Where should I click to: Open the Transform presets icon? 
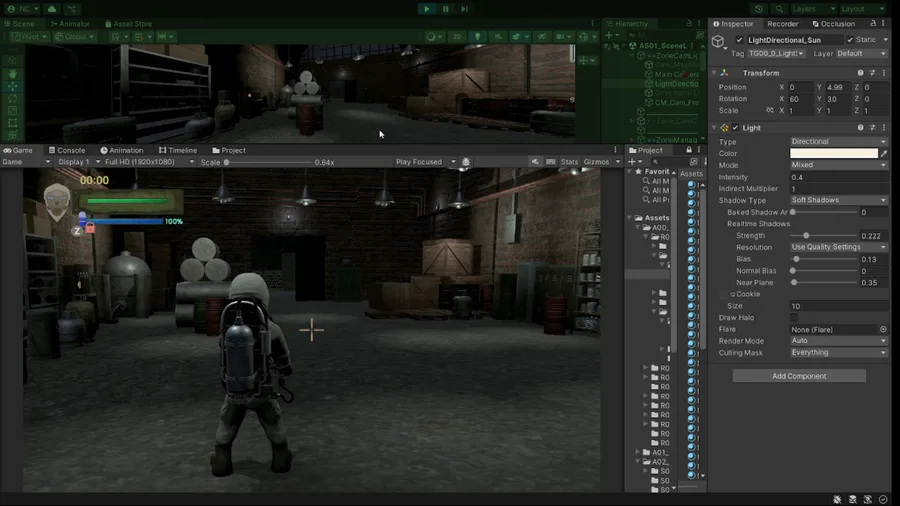[x=872, y=73]
